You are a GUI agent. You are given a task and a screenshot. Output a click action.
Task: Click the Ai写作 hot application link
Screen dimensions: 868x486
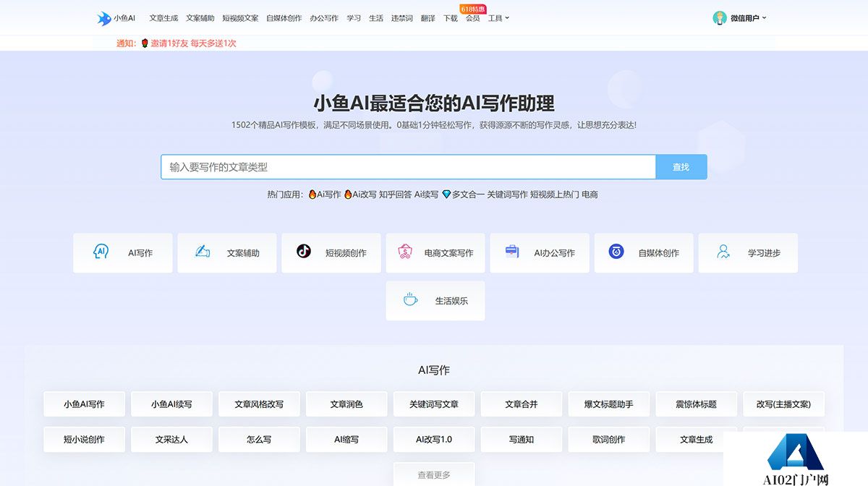click(x=328, y=195)
